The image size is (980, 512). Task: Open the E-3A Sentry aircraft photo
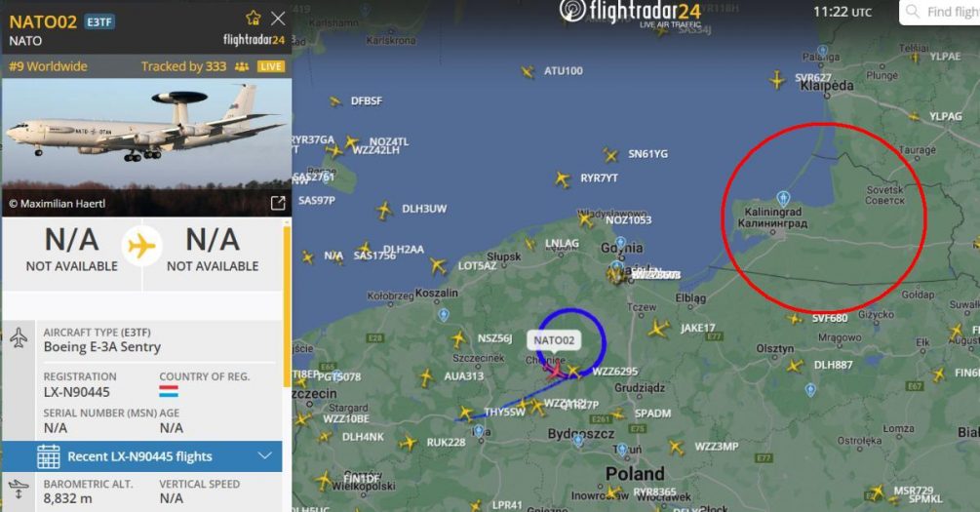tap(146, 147)
